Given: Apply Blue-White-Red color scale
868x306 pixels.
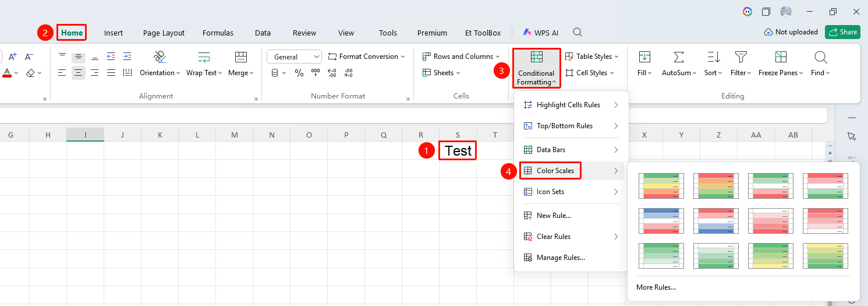Looking at the screenshot, I should click(661, 221).
